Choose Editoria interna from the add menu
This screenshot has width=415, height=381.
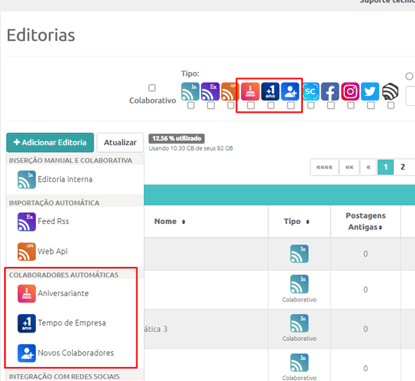pyautogui.click(x=75, y=179)
